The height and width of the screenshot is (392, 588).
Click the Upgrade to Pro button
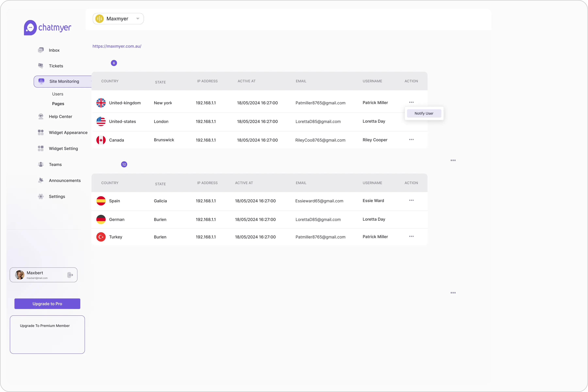tap(47, 304)
